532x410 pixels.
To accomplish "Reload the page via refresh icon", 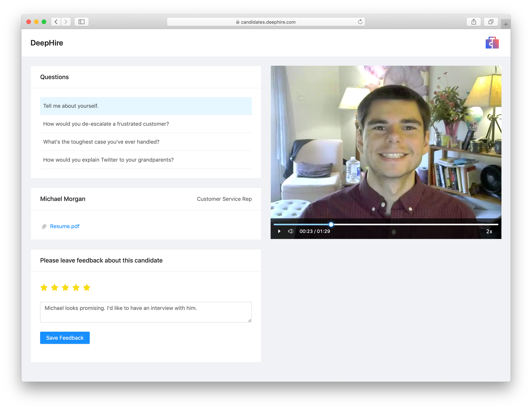I will pos(360,22).
